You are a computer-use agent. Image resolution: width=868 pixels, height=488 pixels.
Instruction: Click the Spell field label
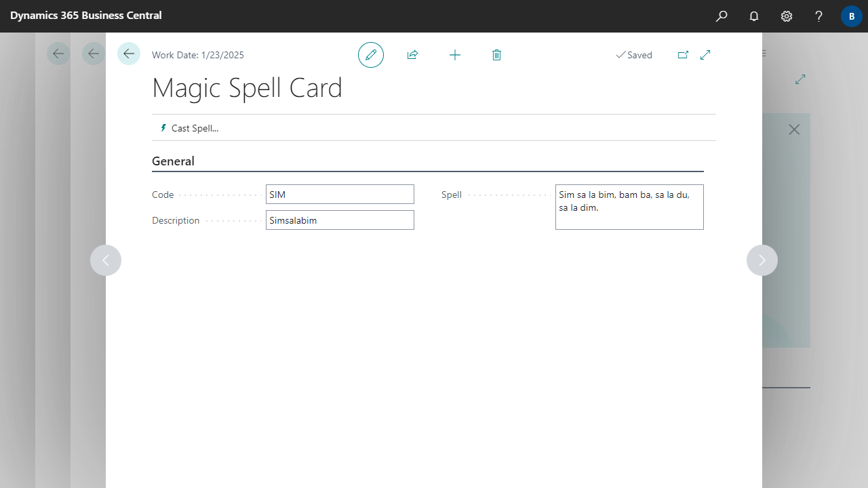(452, 195)
